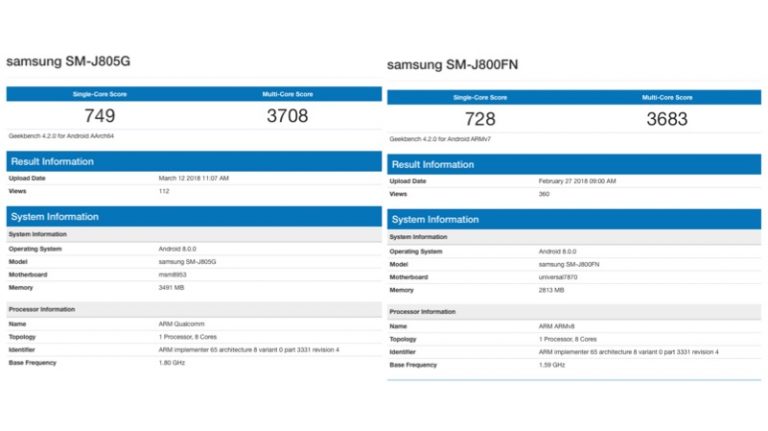Click Result Information header in right panel
Viewport: 768px width, 431px height.
(x=435, y=164)
